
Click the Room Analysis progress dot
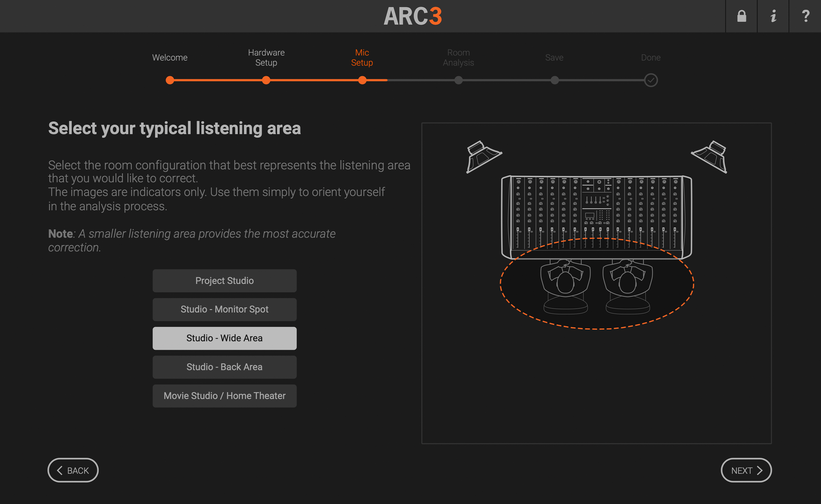coord(458,80)
